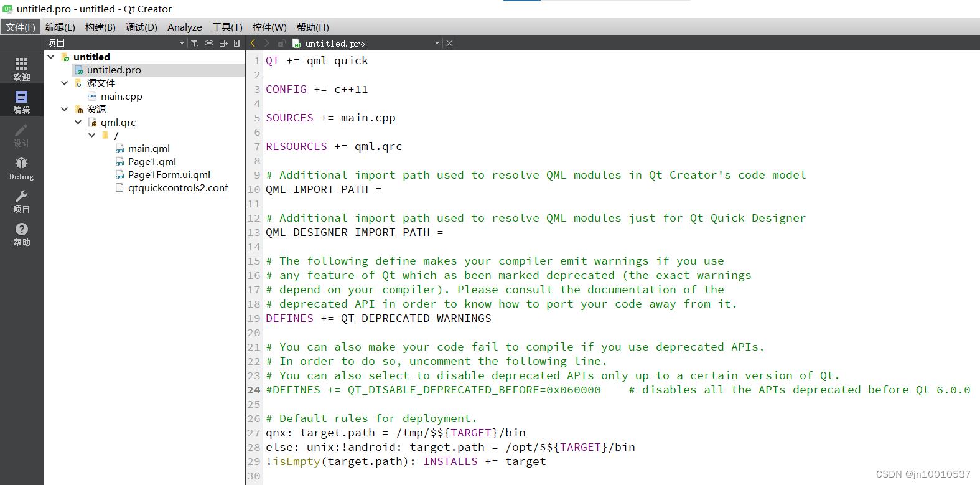Select the qml.qrc resource file
The width and height of the screenshot is (980, 485).
[118, 122]
